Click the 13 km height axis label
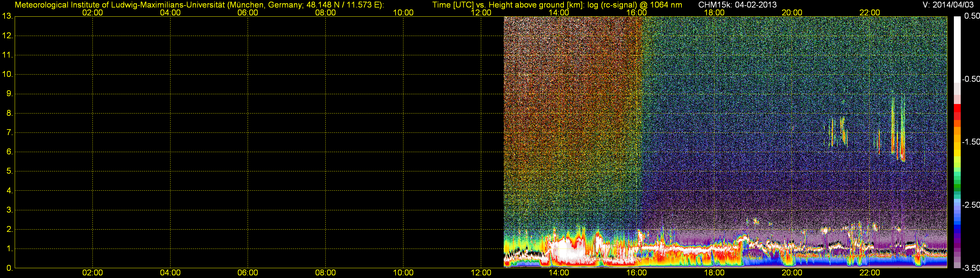Screen dimensions: 980x278 [x=7, y=16]
